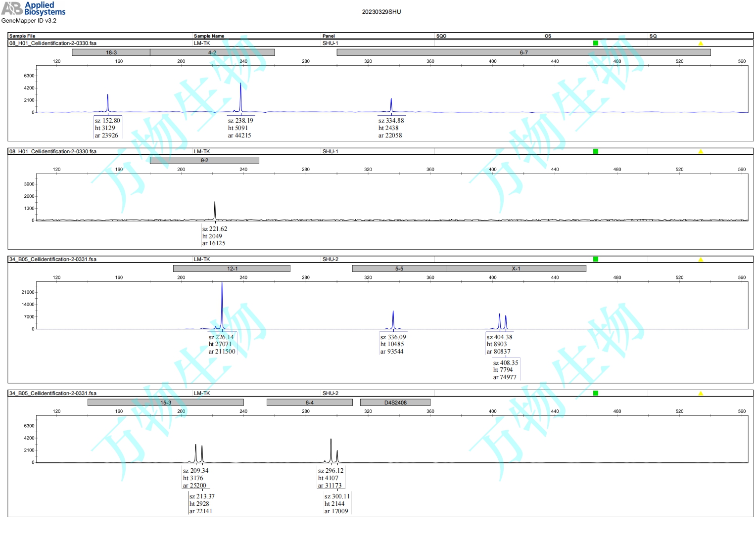Click yellow SQ triangle in the D4S2408 panel header
Screen dimensions: 756x536
click(701, 393)
